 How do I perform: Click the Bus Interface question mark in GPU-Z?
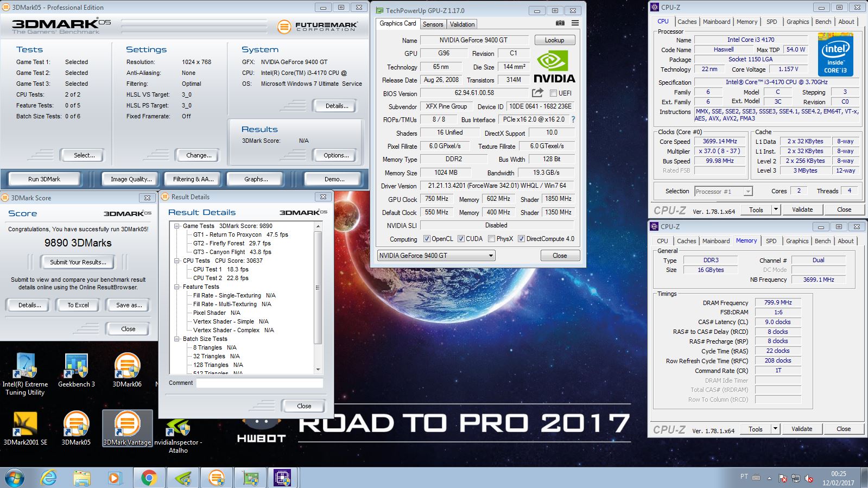pos(573,119)
